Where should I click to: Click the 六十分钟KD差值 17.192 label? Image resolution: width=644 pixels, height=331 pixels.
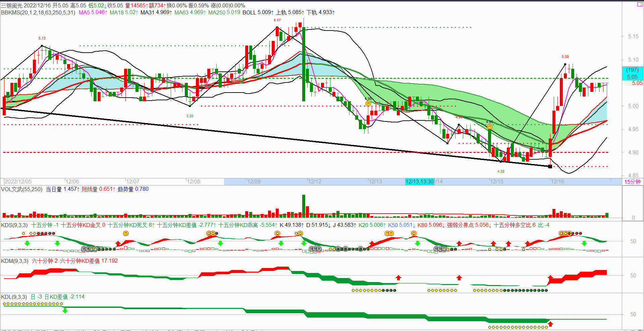click(x=89, y=261)
